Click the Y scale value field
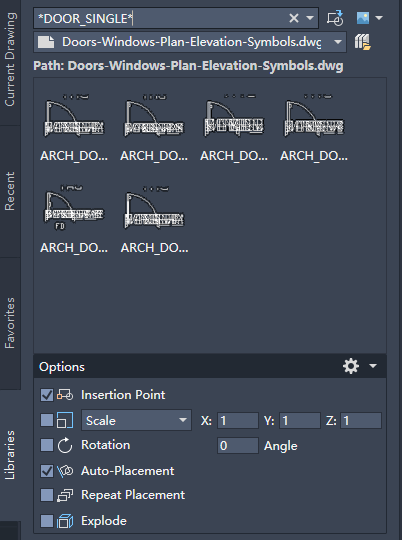 [300, 420]
